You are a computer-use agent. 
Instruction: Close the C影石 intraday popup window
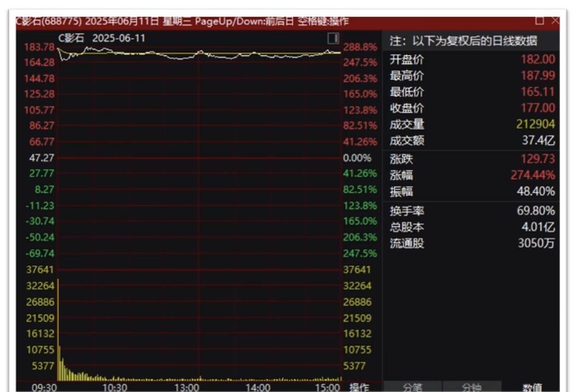tap(555, 21)
